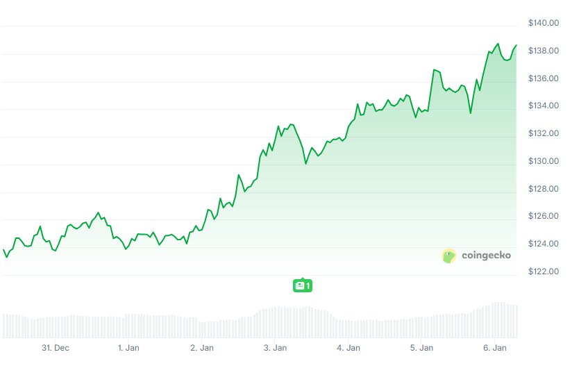Click the coingecko watermark text

click(486, 256)
